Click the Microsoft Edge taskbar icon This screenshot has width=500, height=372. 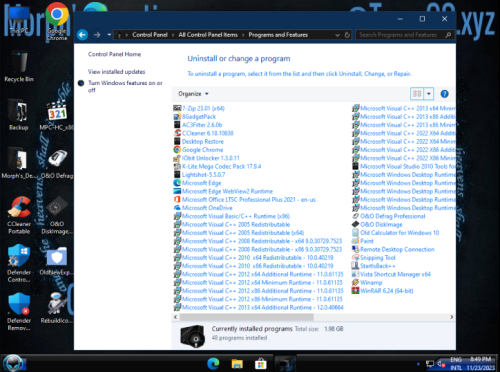213,363
